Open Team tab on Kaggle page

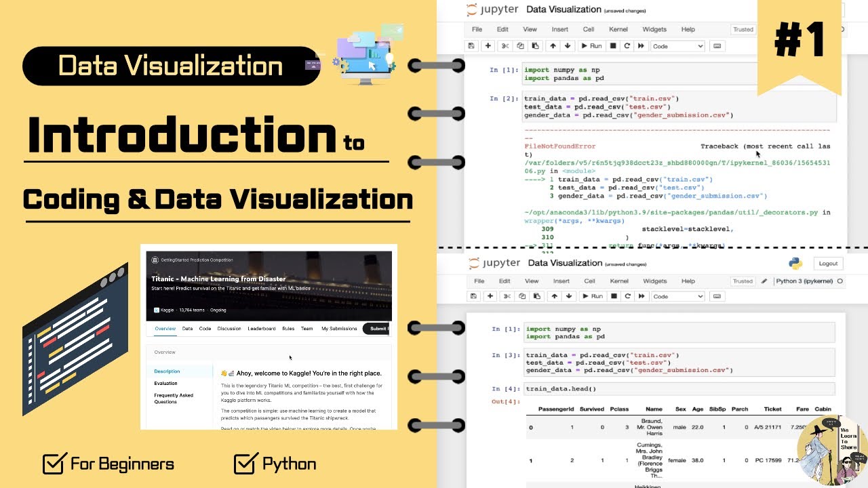[307, 329]
